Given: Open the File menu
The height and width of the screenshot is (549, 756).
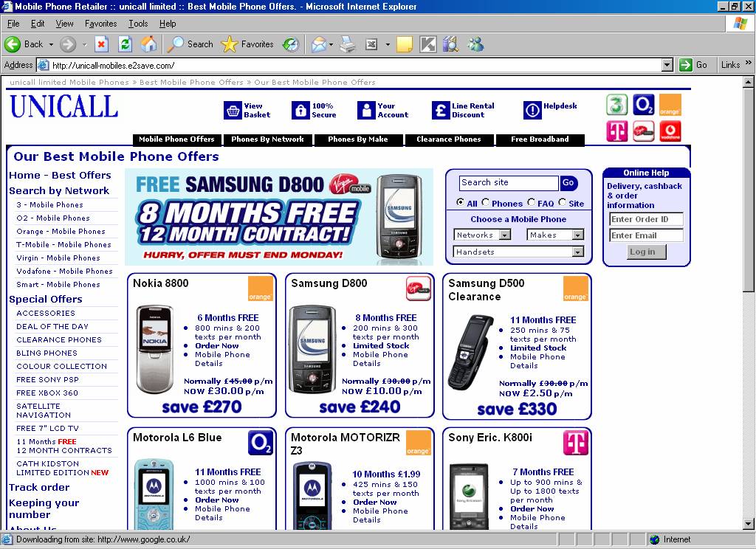Looking at the screenshot, I should click(x=13, y=23).
